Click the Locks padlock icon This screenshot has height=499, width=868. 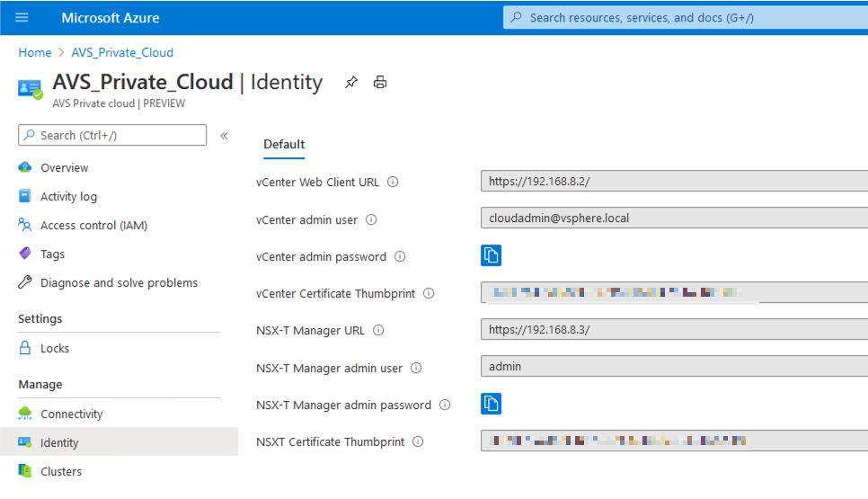click(x=25, y=348)
